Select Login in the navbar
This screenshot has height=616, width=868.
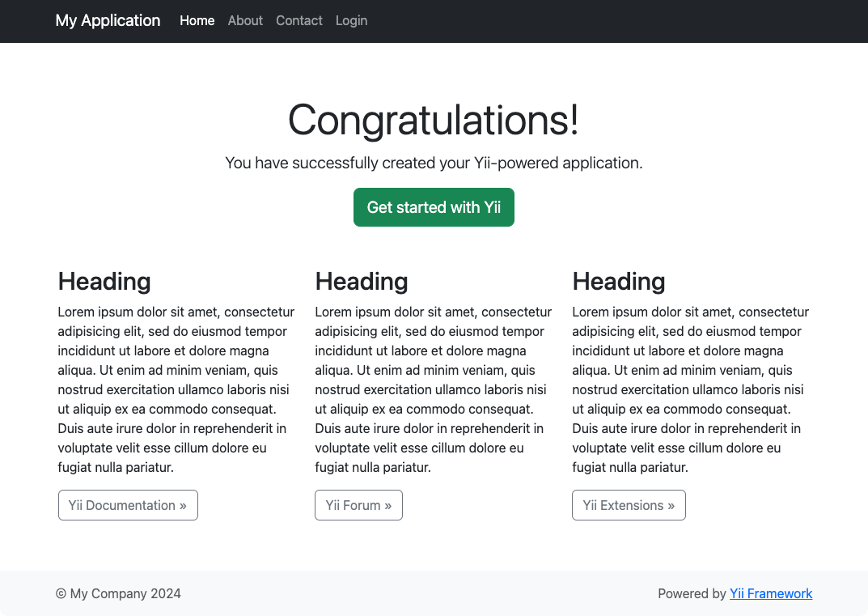[351, 20]
